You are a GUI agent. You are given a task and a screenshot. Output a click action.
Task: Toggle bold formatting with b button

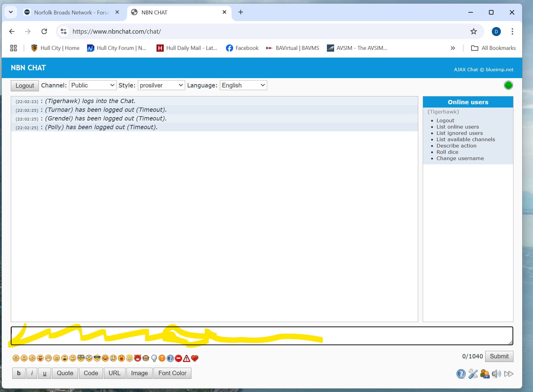click(19, 373)
